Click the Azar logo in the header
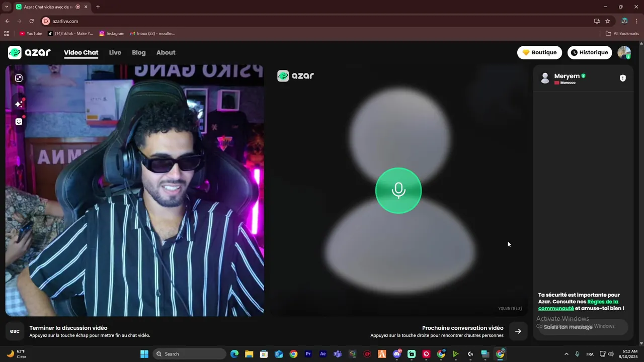 (x=29, y=52)
